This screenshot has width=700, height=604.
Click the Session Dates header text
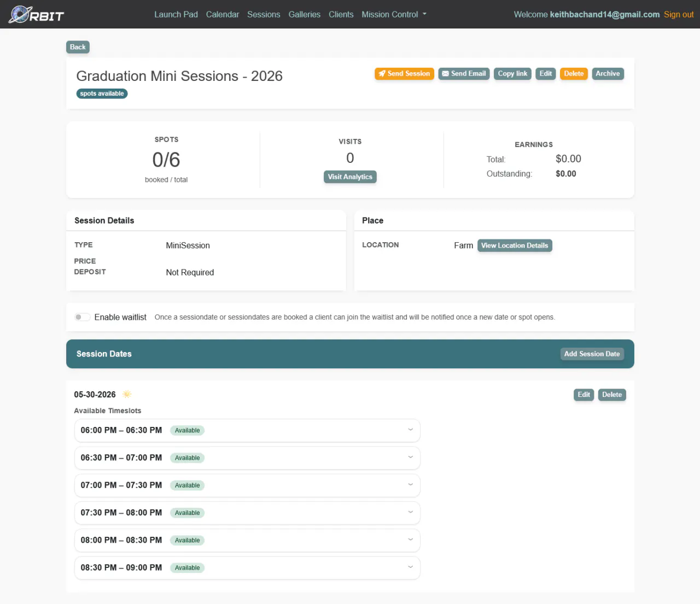click(x=104, y=354)
